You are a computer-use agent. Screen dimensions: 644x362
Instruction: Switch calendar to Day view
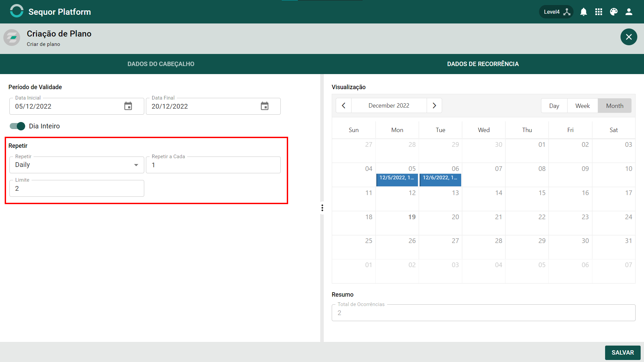click(x=554, y=106)
